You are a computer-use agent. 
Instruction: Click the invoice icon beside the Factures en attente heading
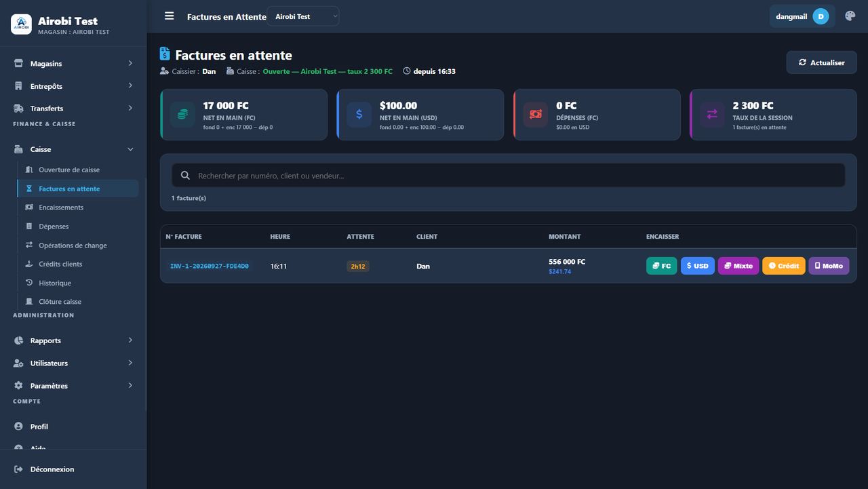click(165, 54)
